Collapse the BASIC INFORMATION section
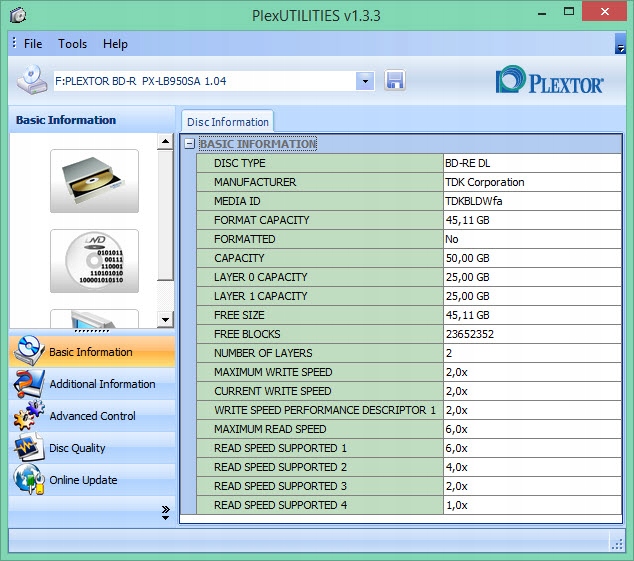The height and width of the screenshot is (561, 634). (189, 144)
